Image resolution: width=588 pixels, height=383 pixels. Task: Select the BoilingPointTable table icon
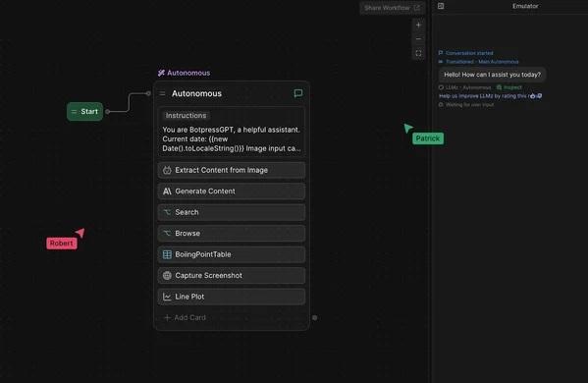coord(167,254)
